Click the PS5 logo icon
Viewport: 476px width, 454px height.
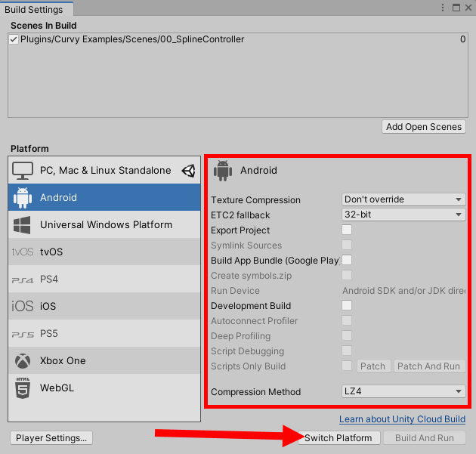(23, 335)
